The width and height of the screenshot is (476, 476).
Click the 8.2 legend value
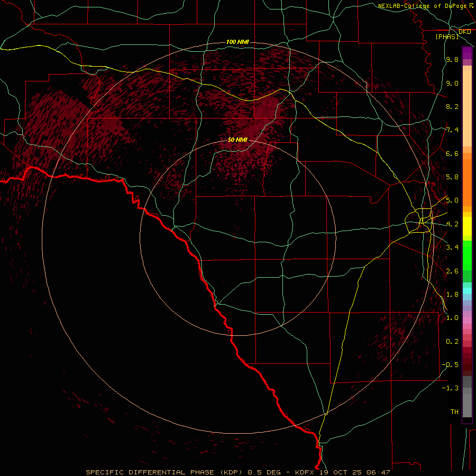point(452,106)
